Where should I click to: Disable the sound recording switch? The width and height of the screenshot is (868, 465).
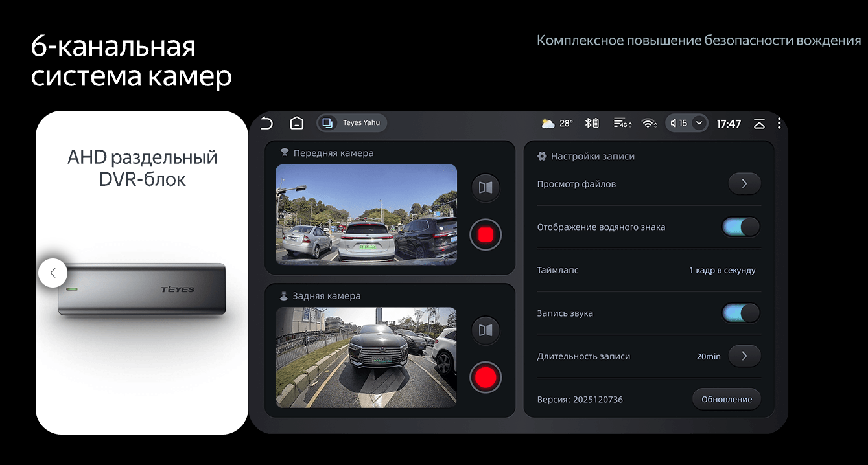pyautogui.click(x=741, y=313)
